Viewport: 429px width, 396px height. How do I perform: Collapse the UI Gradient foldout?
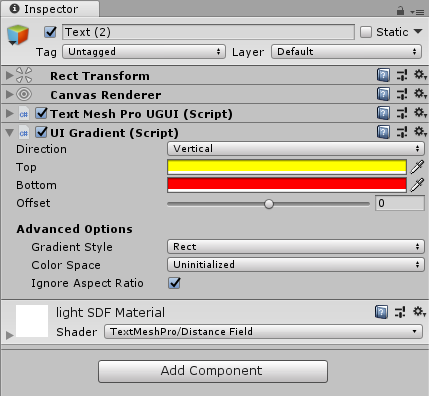[x=9, y=133]
